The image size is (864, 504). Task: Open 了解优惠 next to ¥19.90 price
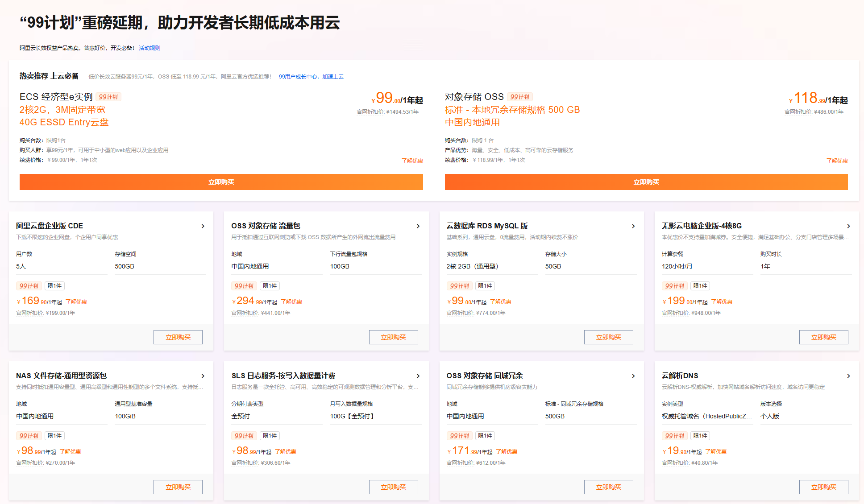(716, 452)
